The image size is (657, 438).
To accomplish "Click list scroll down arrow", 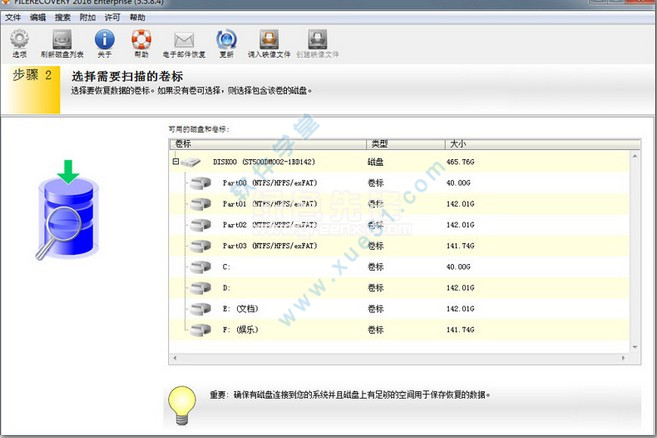I will (635, 347).
